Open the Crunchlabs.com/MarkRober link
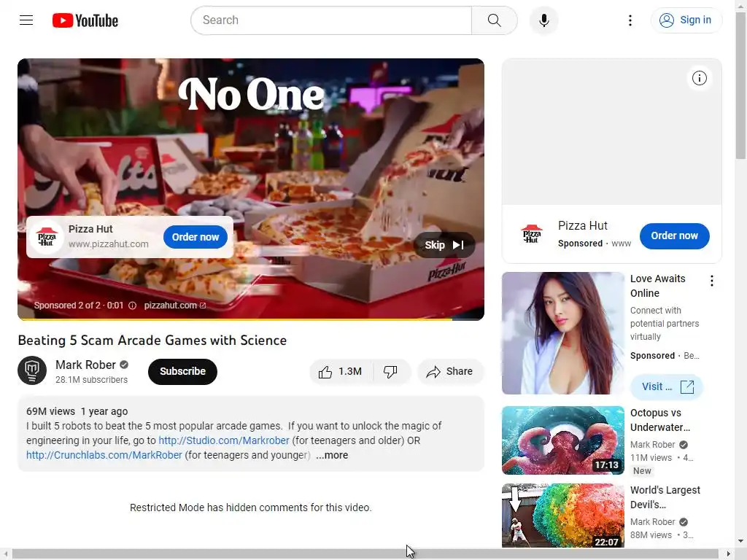Screen dimensions: 747x560 click(x=104, y=455)
